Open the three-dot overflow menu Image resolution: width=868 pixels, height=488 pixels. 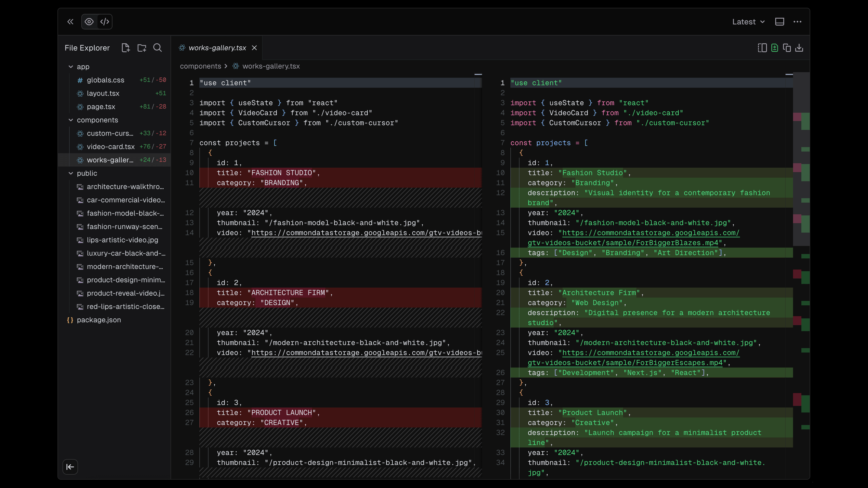[x=798, y=22]
